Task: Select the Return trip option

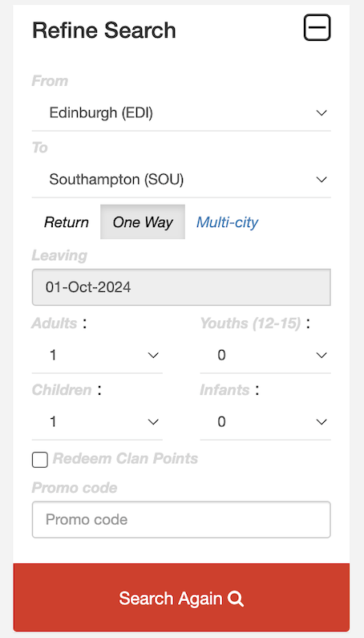Action: (67, 222)
